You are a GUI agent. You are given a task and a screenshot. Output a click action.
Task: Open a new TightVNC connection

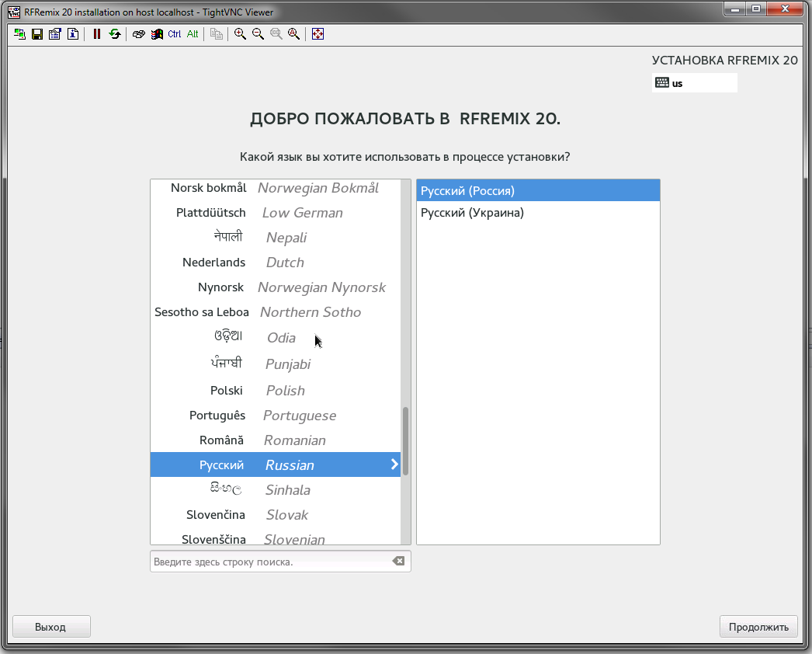pyautogui.click(x=19, y=33)
